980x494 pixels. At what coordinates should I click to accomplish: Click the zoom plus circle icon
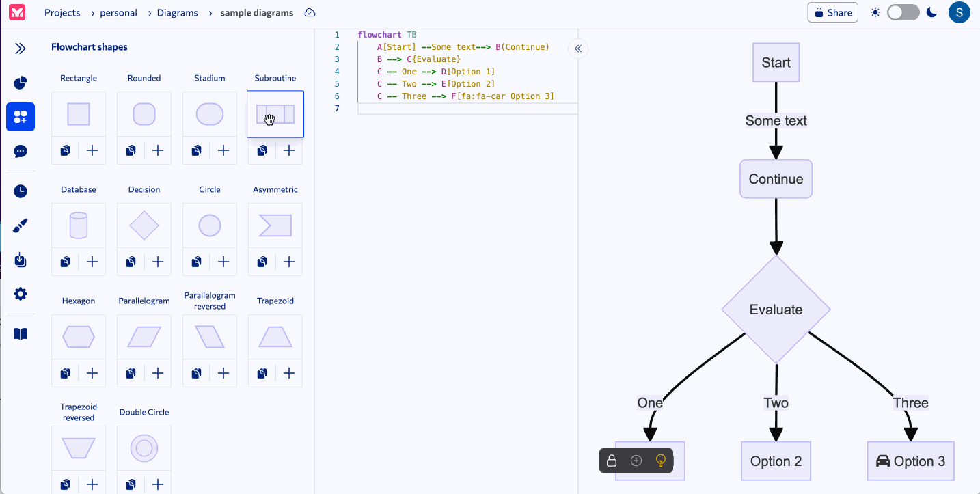[x=636, y=461]
